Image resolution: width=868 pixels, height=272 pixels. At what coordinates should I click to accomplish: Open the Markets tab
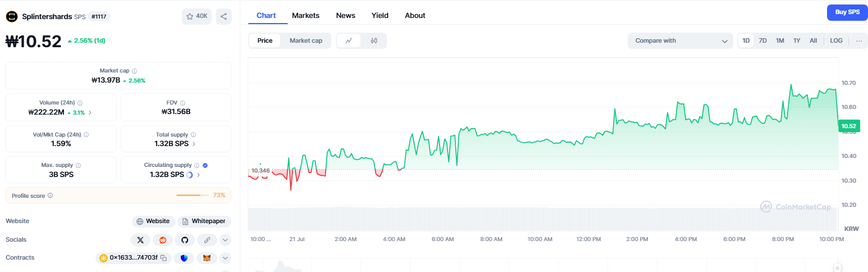pyautogui.click(x=305, y=15)
